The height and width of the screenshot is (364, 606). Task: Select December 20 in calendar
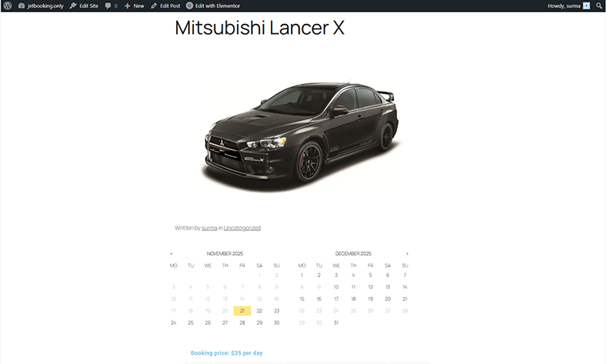point(388,299)
